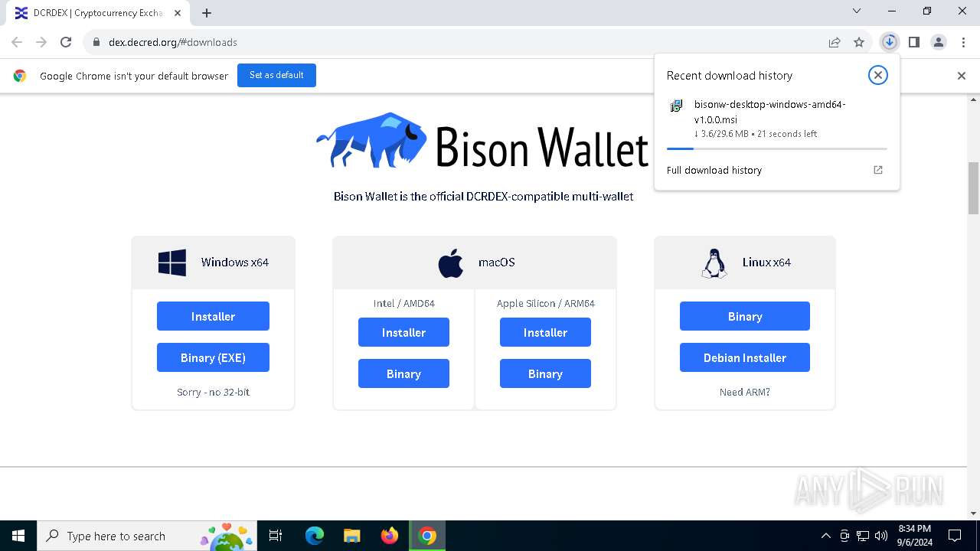Viewport: 980px width, 551px height.
Task: Open the volume speaker tray icon
Action: click(x=881, y=536)
